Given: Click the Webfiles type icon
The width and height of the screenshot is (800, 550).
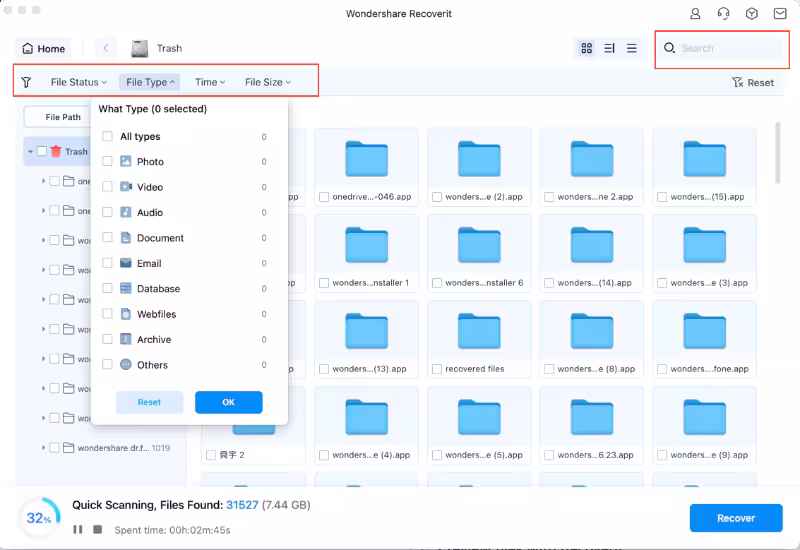Looking at the screenshot, I should pos(126,314).
